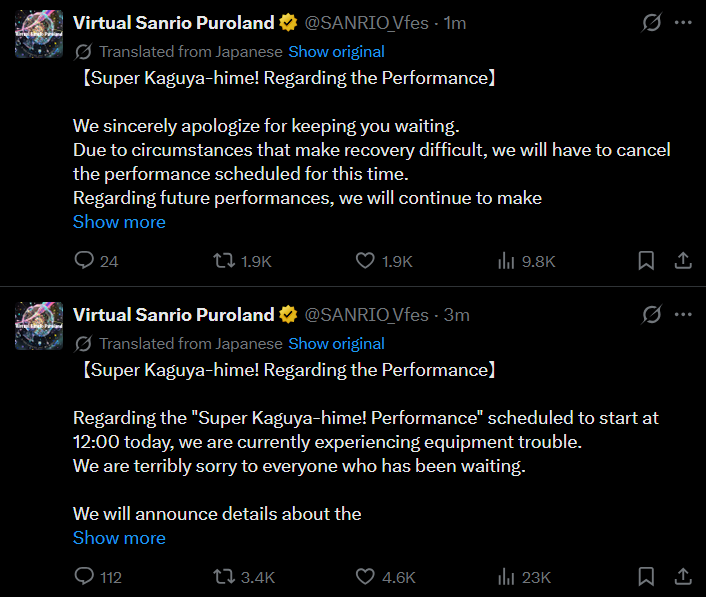The image size is (706, 597).
Task: Like the post with 1.9K likes
Action: [x=366, y=261]
